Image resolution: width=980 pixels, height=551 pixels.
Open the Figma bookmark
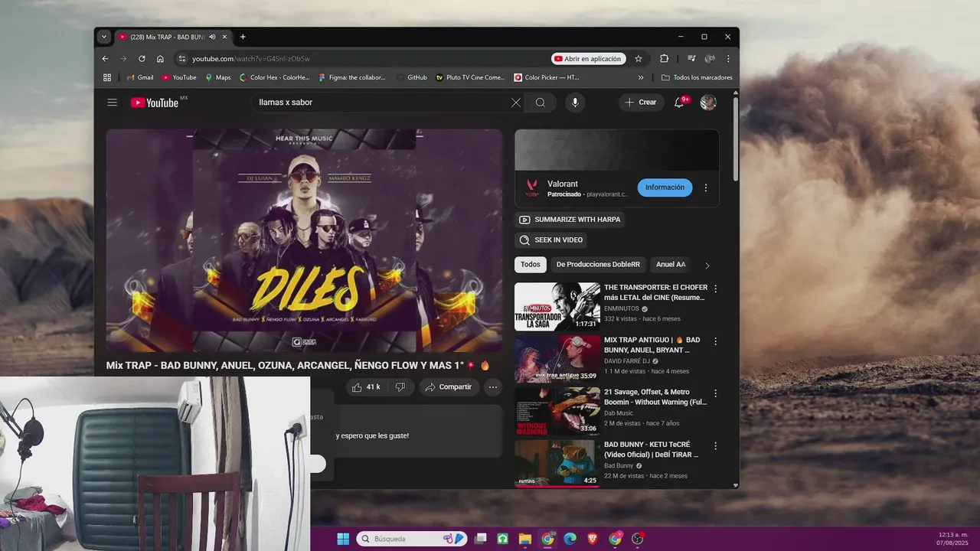(x=352, y=77)
